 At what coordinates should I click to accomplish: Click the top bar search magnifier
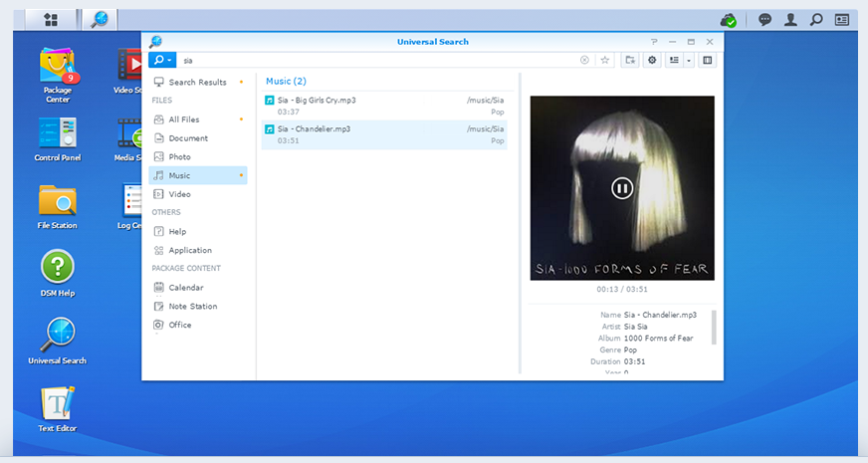(816, 20)
